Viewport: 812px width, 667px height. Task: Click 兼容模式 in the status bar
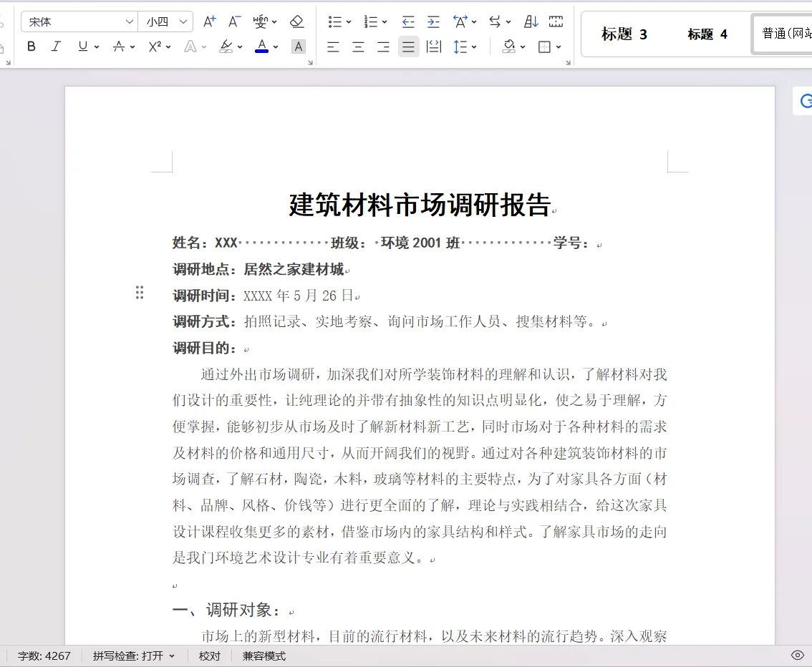[264, 656]
